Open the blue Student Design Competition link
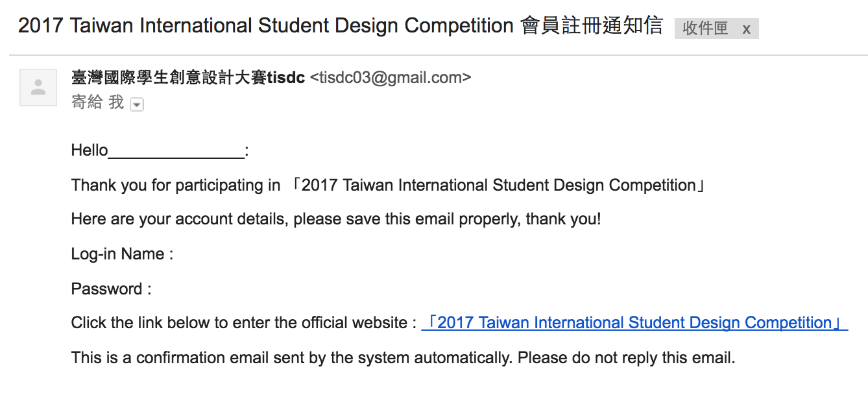This screenshot has width=868, height=406. (634, 323)
